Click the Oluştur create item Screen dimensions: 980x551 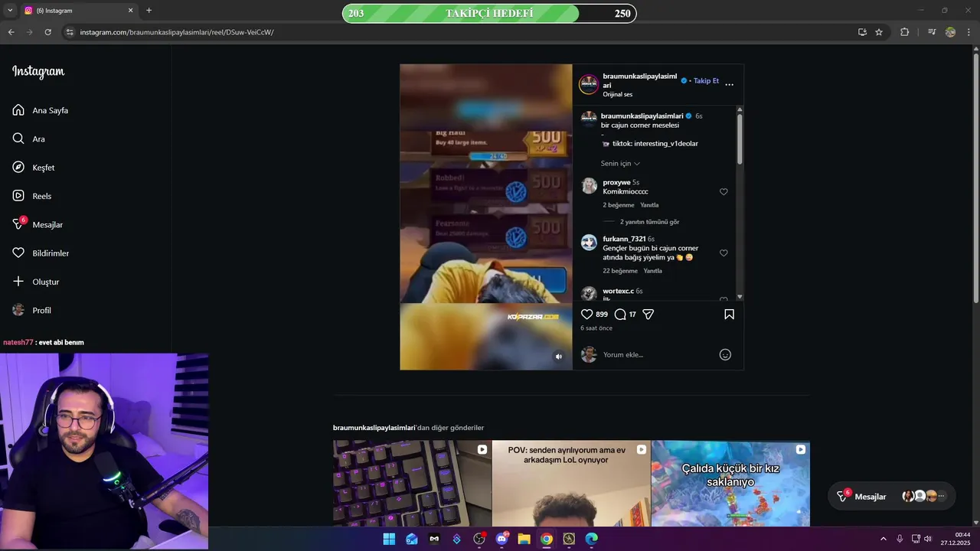tap(36, 282)
